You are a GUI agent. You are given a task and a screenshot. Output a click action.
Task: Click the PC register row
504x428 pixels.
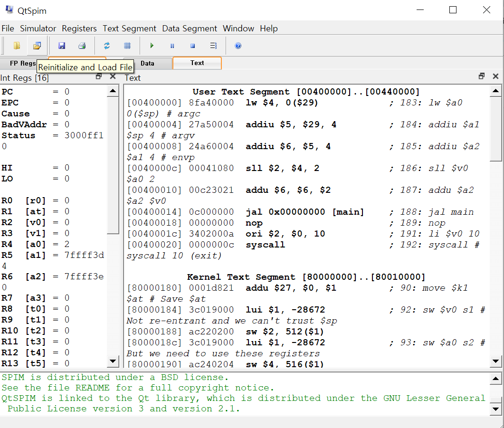pos(35,92)
